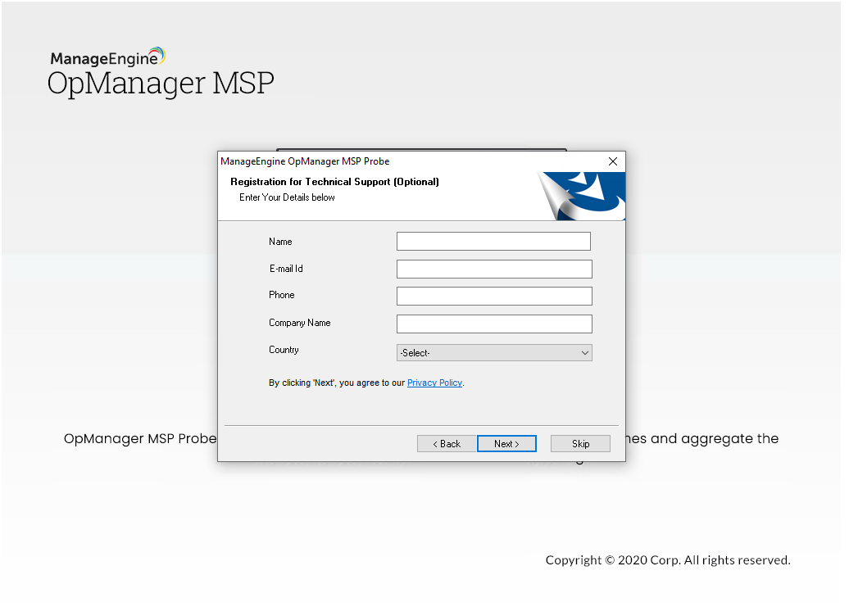This screenshot has height=616, width=849.
Task: Click the Company Name entry box
Action: coord(493,324)
